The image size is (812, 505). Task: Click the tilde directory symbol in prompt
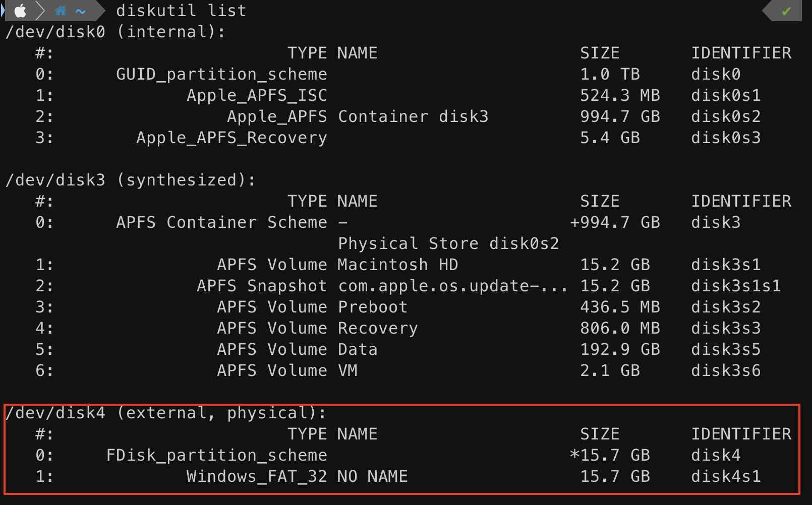pyautogui.click(x=80, y=11)
